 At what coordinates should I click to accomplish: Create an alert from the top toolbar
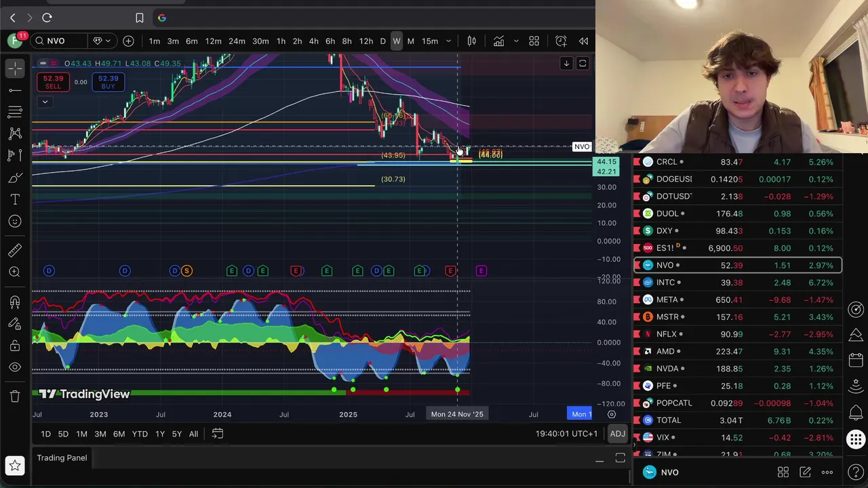[x=561, y=41]
